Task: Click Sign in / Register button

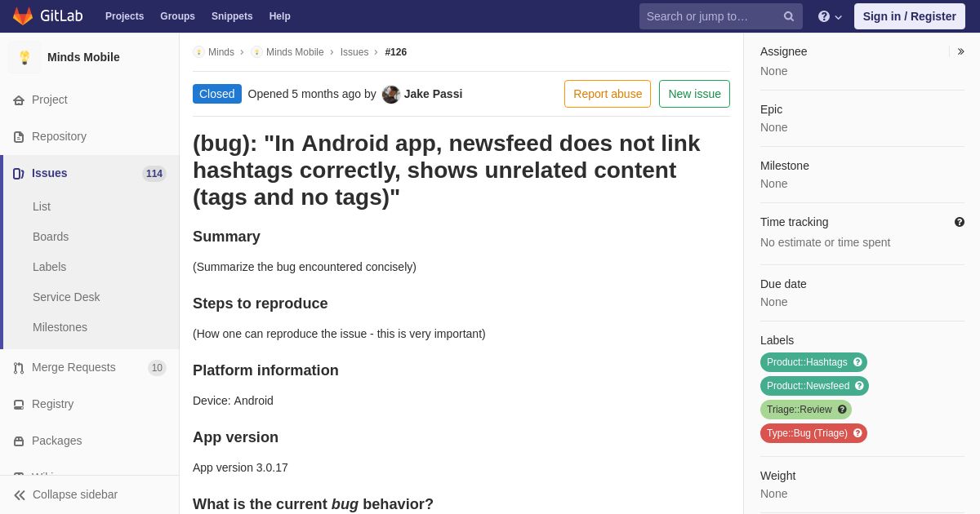Action: 910,16
